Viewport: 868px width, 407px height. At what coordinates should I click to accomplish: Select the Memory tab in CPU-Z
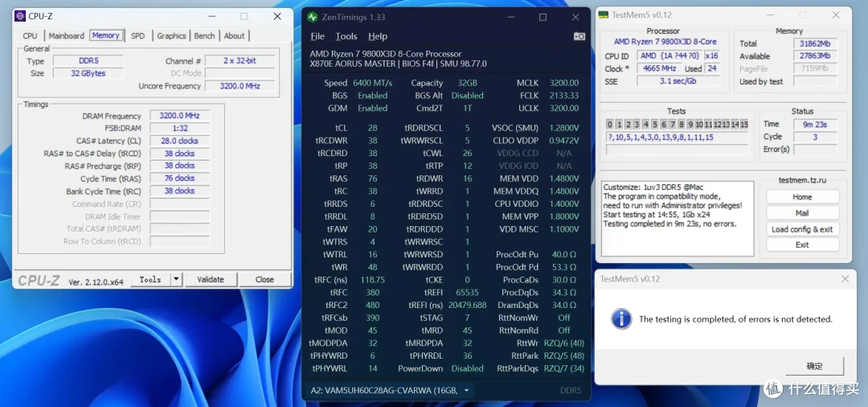pos(106,35)
